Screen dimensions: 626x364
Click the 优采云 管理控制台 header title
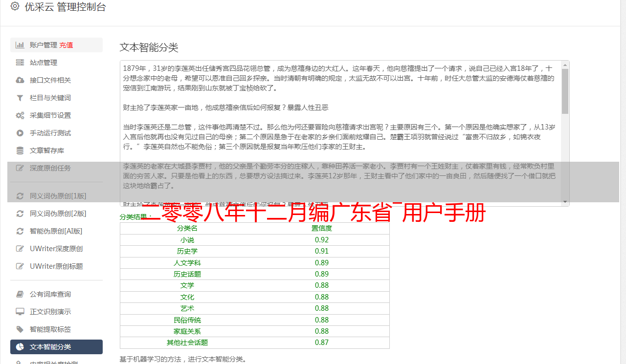click(65, 7)
